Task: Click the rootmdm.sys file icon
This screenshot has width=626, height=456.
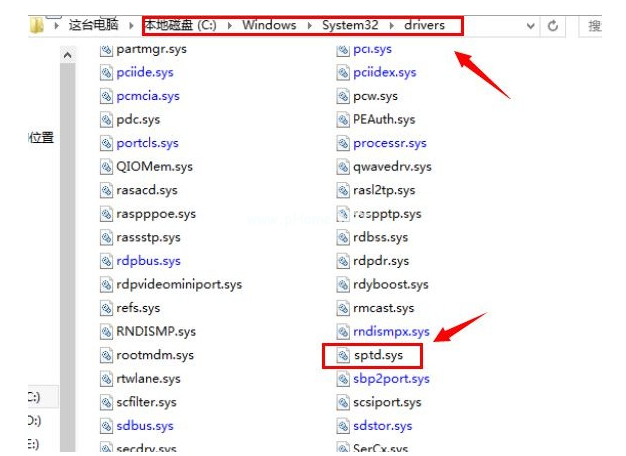Action: (107, 355)
